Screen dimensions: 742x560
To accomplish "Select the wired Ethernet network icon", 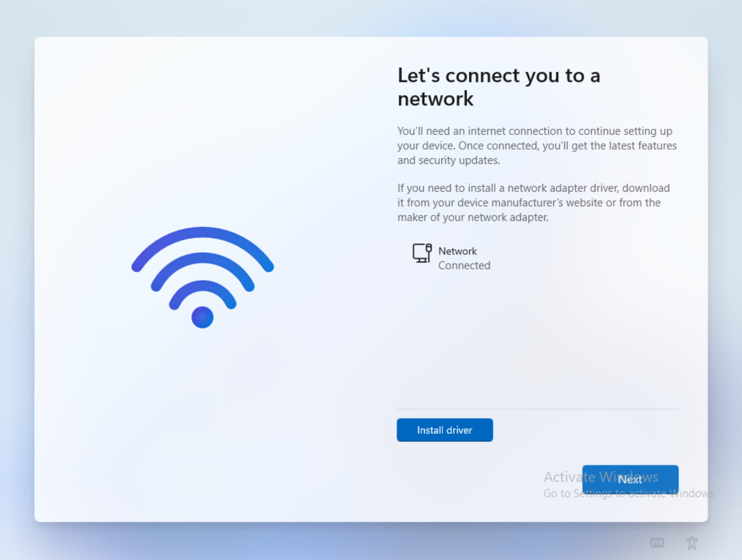I will [422, 253].
